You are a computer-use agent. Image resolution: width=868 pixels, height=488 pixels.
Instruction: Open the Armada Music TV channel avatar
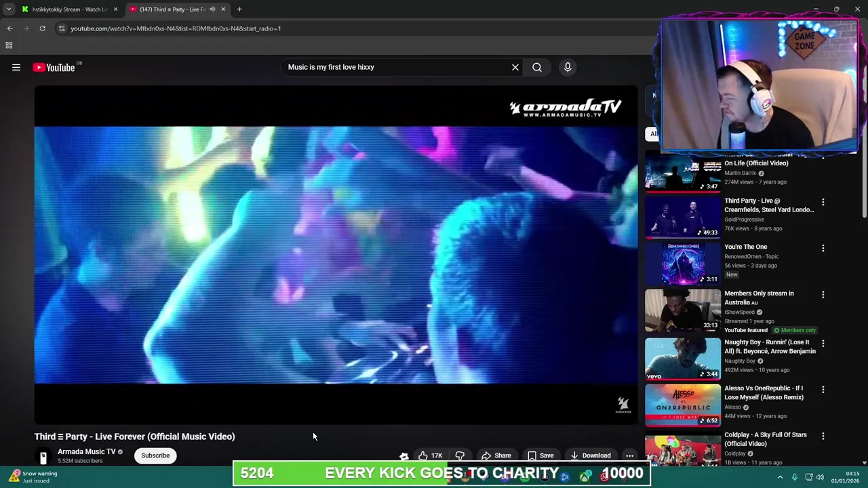coord(43,456)
